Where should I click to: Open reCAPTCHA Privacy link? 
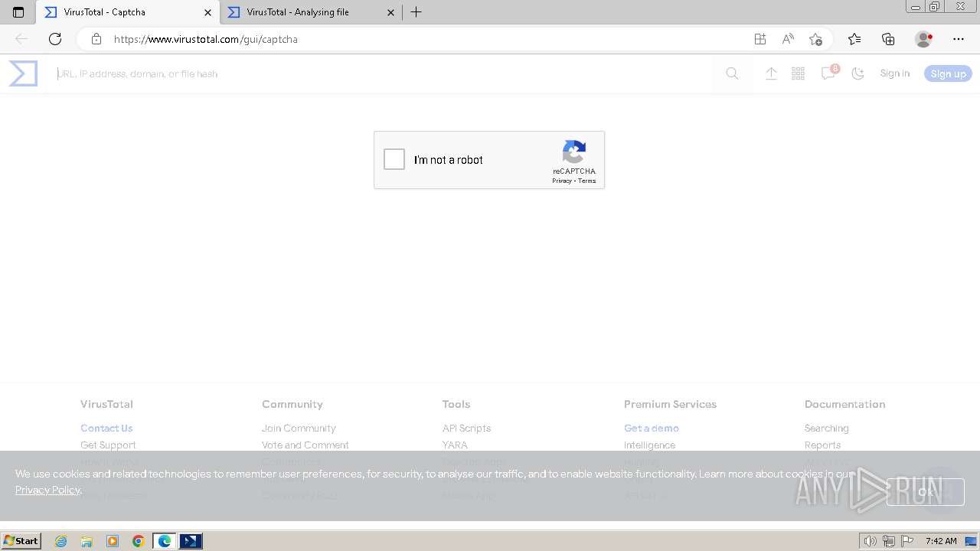562,181
